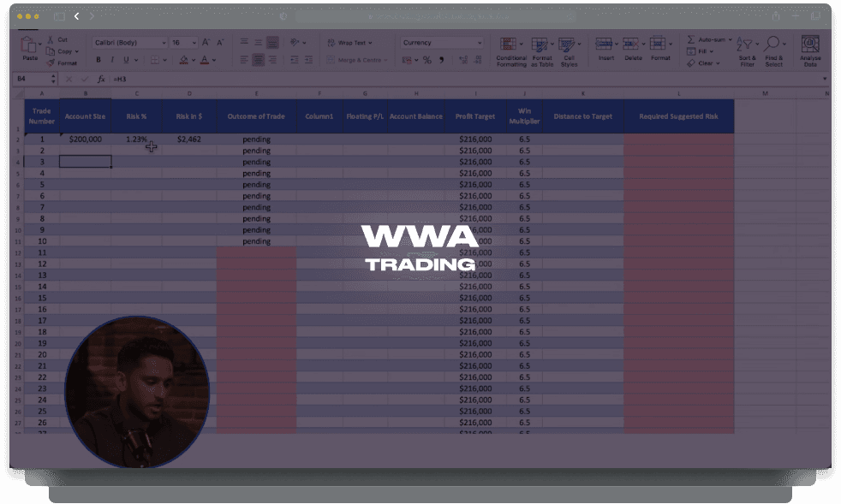Click the fx Insert Function icon
Screen dimensions: 841x504
101,79
